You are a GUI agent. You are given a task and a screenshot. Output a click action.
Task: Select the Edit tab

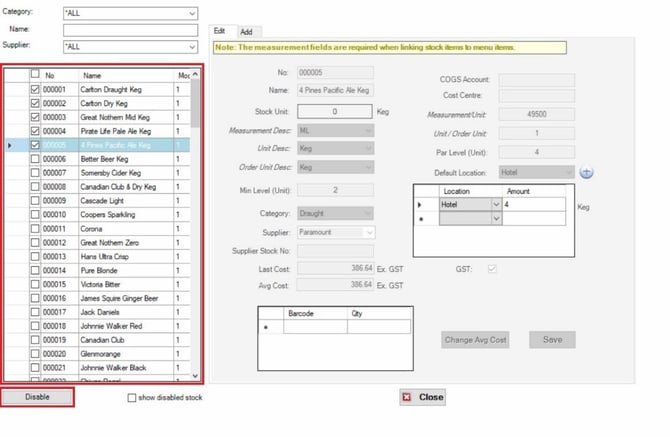[x=220, y=31]
